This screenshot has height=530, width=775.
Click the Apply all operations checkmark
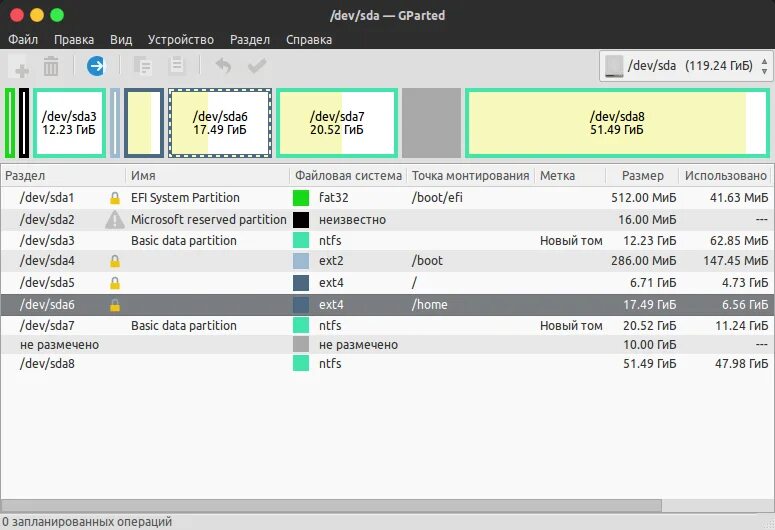click(257, 65)
